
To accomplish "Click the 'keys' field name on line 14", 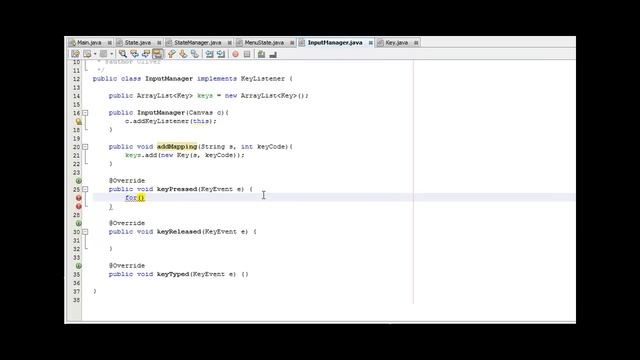I will click(x=205, y=96).
